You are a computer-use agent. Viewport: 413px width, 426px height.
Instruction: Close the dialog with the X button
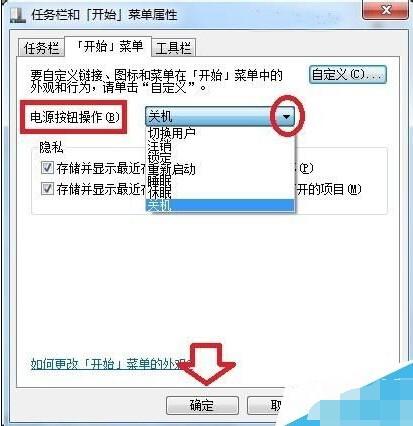(386, 10)
